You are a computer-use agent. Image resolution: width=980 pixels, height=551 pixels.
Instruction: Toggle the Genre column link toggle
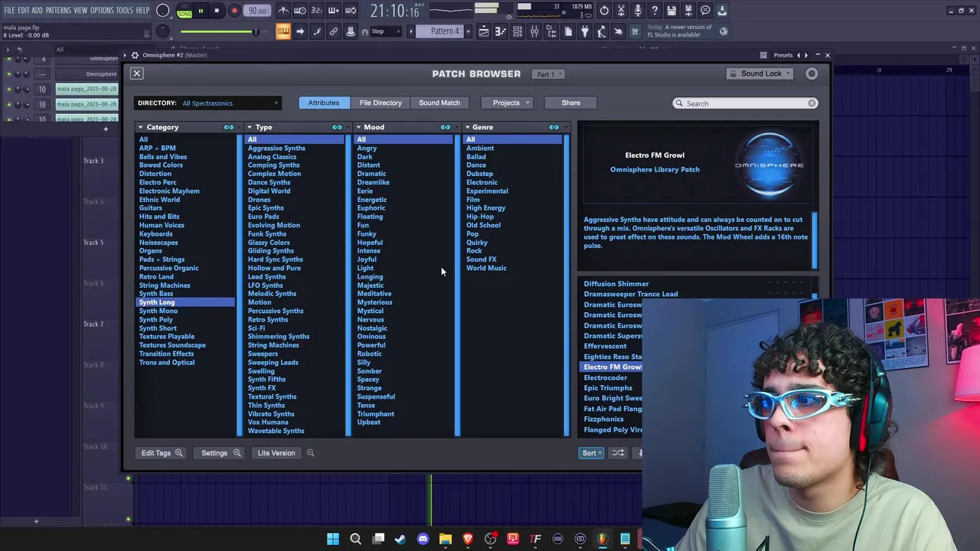click(554, 127)
